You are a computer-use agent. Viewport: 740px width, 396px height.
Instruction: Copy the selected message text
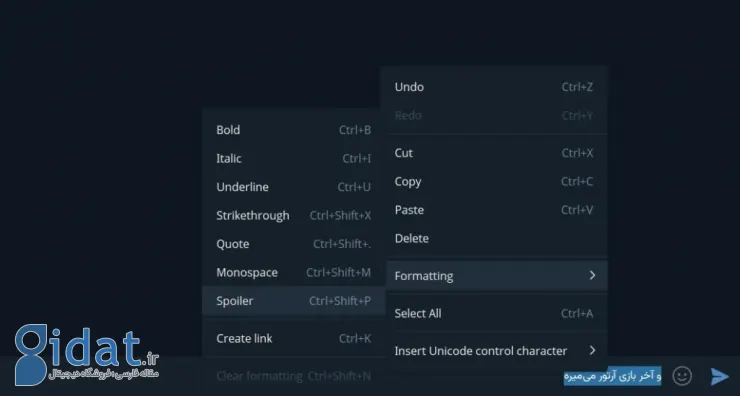(x=496, y=181)
